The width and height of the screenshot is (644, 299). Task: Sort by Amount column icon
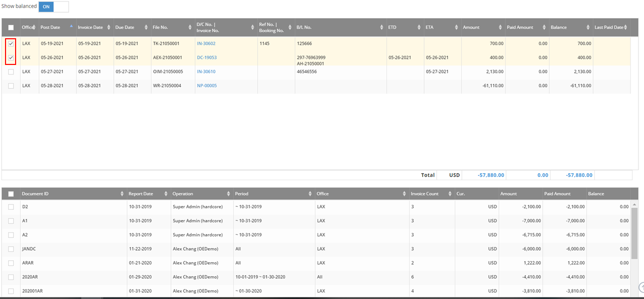click(x=500, y=28)
